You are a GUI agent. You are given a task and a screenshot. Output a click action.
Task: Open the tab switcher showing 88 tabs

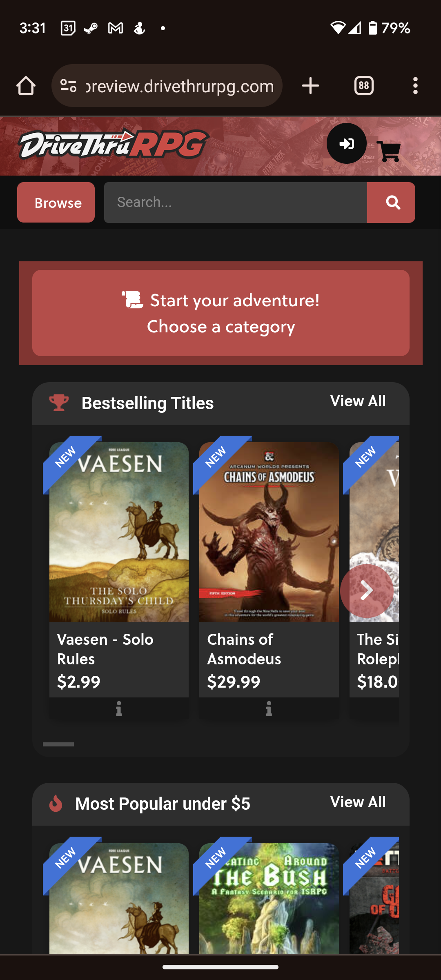364,86
